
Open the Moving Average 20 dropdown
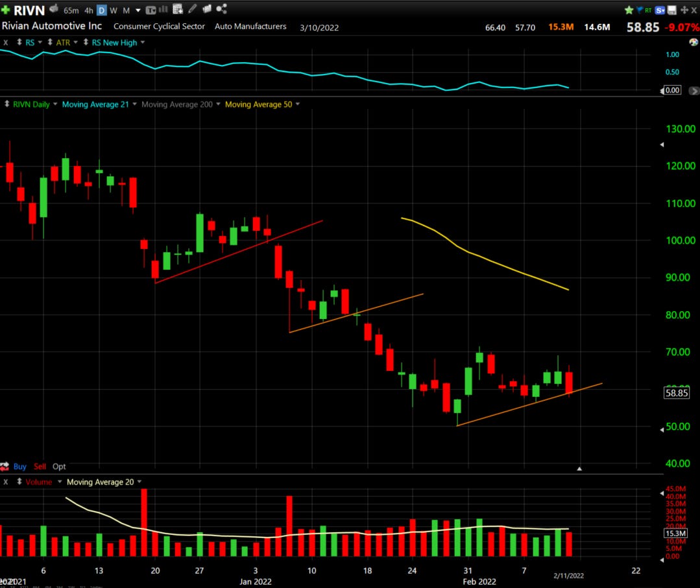(x=139, y=482)
